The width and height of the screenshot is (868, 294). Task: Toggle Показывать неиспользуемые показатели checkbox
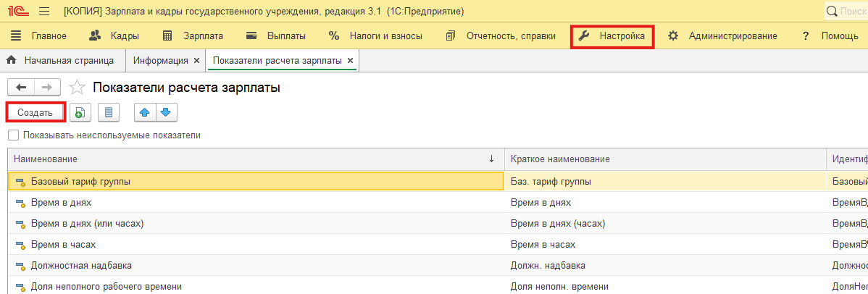coord(13,135)
